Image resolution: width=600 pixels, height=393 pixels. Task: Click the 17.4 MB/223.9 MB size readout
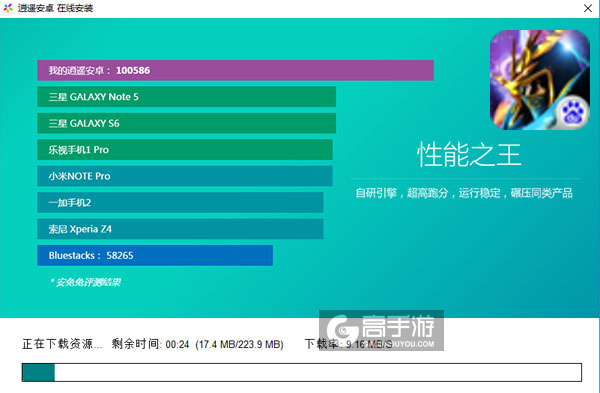coord(239,344)
